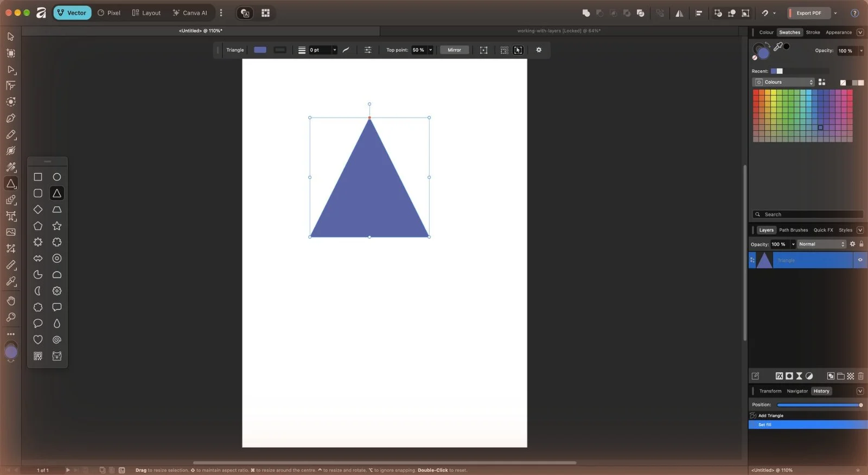Open the Help question mark icon
868x475 pixels.
pyautogui.click(x=855, y=13)
